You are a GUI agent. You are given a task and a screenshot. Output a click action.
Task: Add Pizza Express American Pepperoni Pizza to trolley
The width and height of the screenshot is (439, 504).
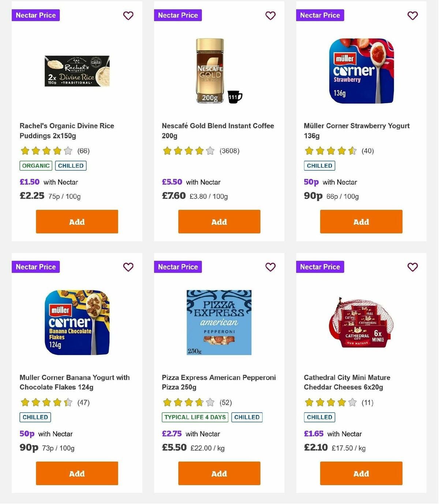pyautogui.click(x=219, y=473)
